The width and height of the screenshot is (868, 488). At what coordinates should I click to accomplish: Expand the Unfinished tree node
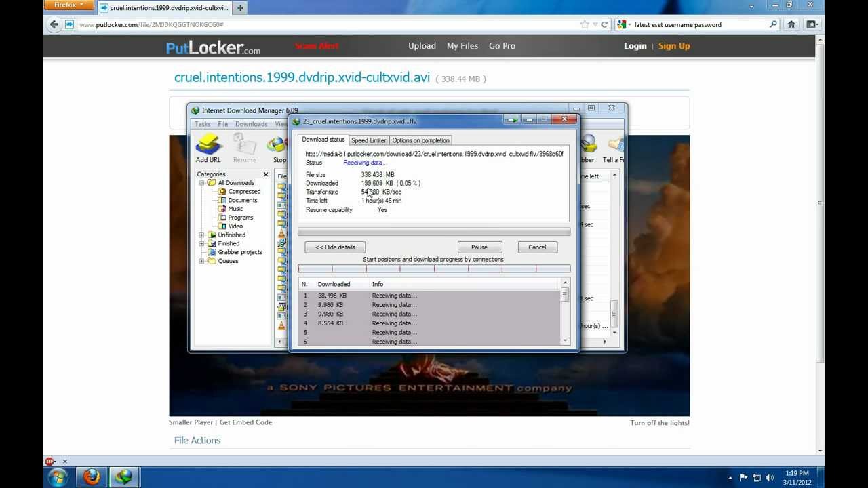coord(201,235)
